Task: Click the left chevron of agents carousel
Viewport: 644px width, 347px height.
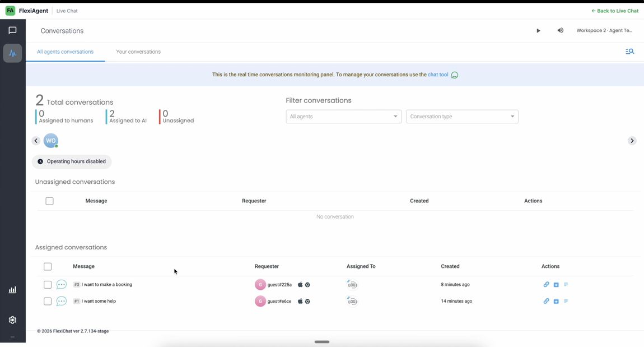Action: pyautogui.click(x=36, y=141)
